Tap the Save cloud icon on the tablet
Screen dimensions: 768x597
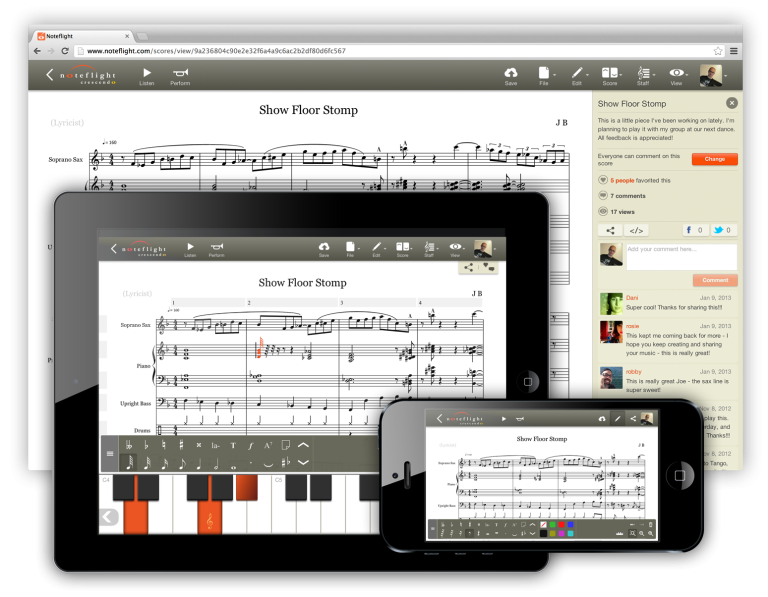pos(324,249)
